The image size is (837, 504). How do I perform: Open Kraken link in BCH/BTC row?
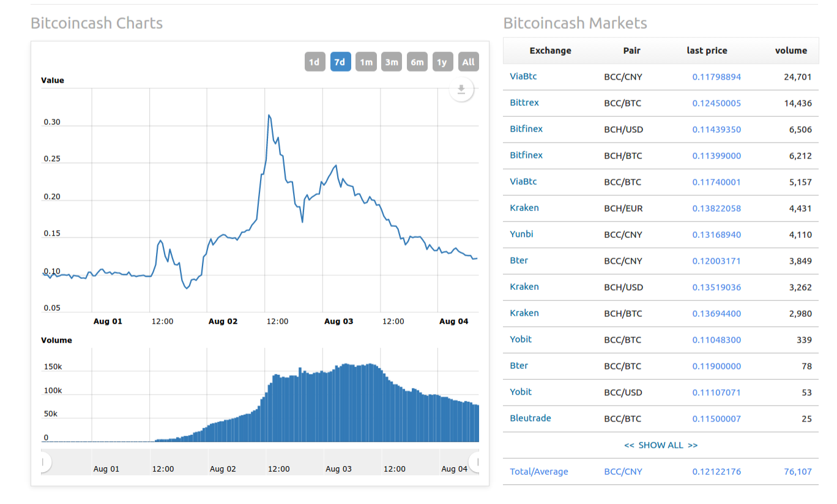click(x=524, y=313)
